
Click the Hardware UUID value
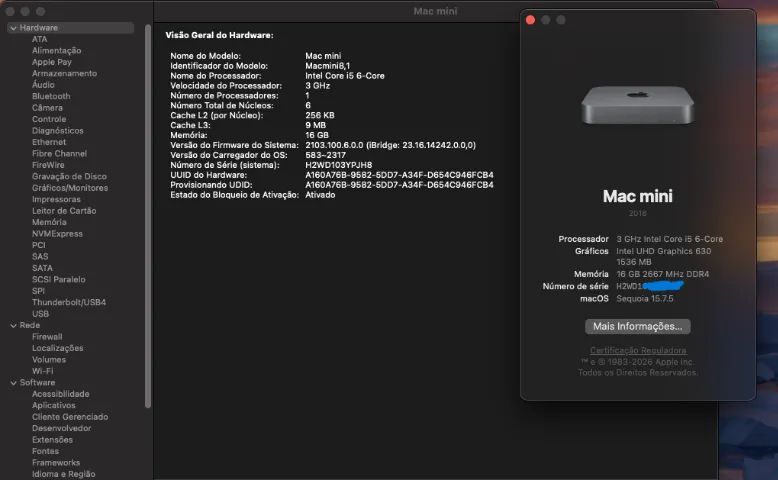click(x=399, y=175)
